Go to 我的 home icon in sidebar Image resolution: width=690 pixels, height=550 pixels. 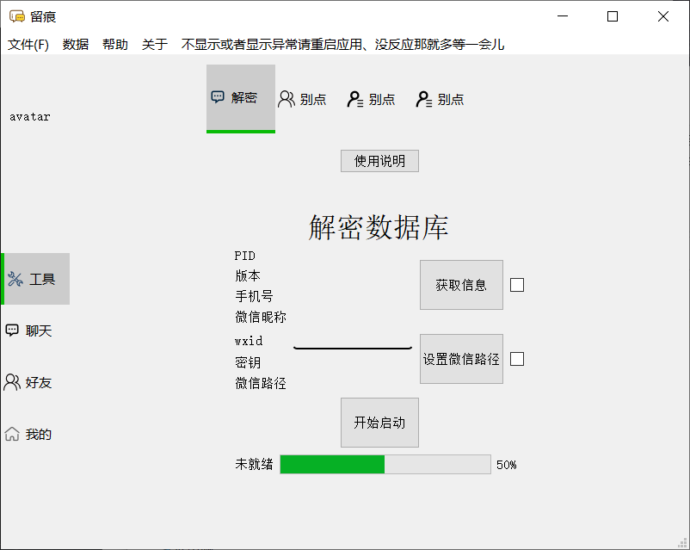pos(13,434)
